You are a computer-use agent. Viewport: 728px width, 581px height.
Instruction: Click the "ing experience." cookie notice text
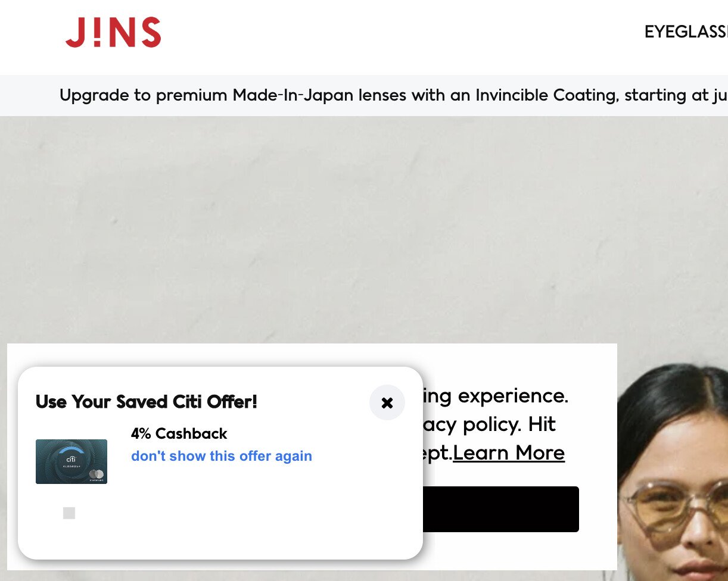coord(496,396)
